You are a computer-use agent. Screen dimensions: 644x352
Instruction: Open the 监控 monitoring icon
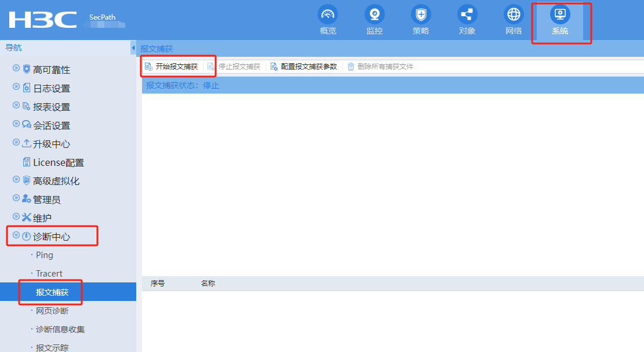[x=374, y=14]
